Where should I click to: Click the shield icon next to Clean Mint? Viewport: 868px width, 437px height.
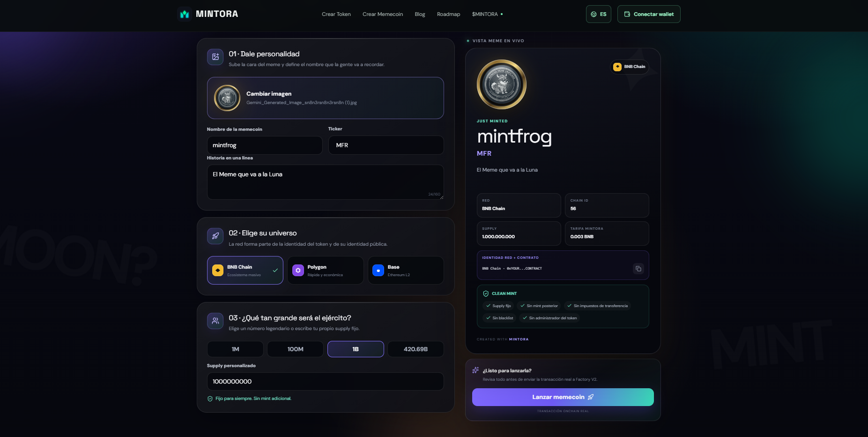[x=486, y=294]
